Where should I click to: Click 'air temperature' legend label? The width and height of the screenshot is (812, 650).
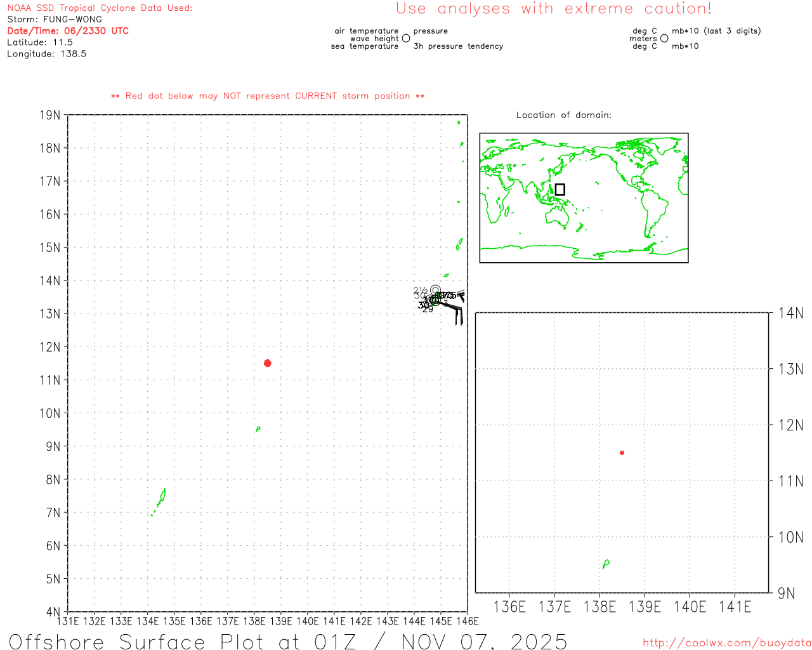point(367,31)
